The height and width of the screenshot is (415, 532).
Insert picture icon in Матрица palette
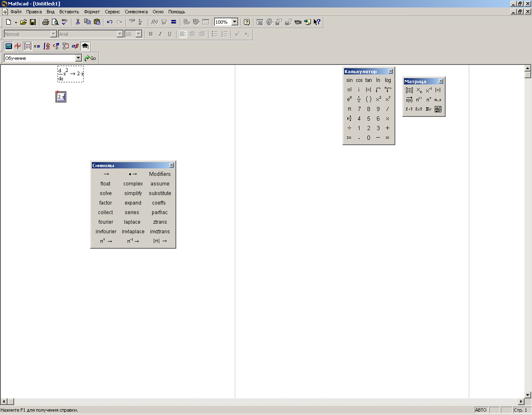click(x=438, y=109)
